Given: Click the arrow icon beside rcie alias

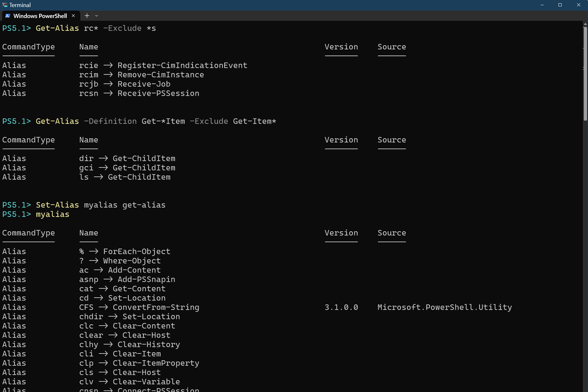Looking at the screenshot, I should (x=107, y=65).
